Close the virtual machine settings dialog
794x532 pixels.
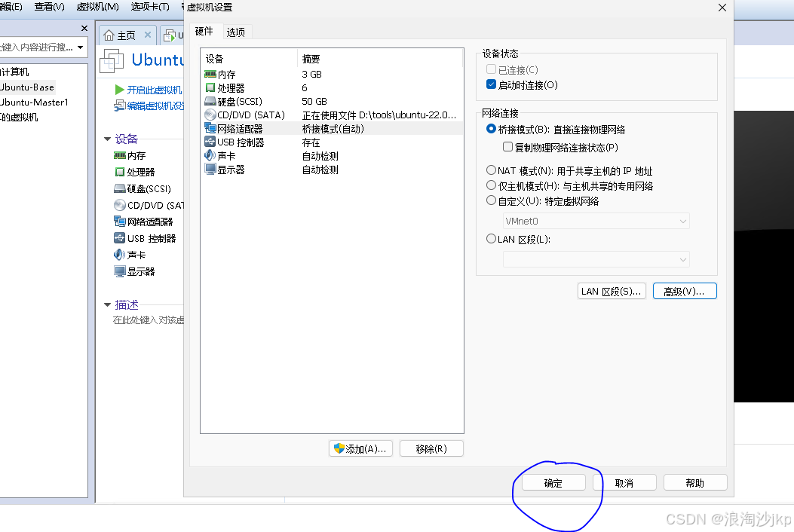722,8
